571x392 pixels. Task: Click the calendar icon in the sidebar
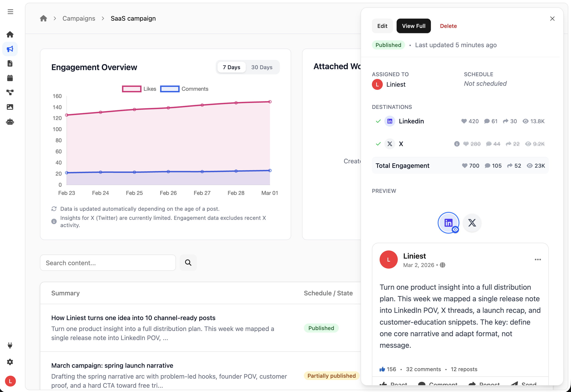coord(10,78)
